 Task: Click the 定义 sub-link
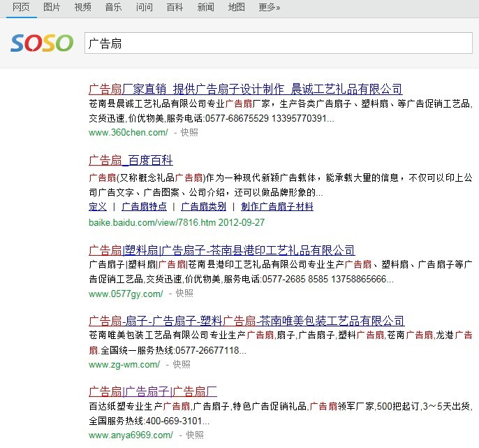click(98, 207)
